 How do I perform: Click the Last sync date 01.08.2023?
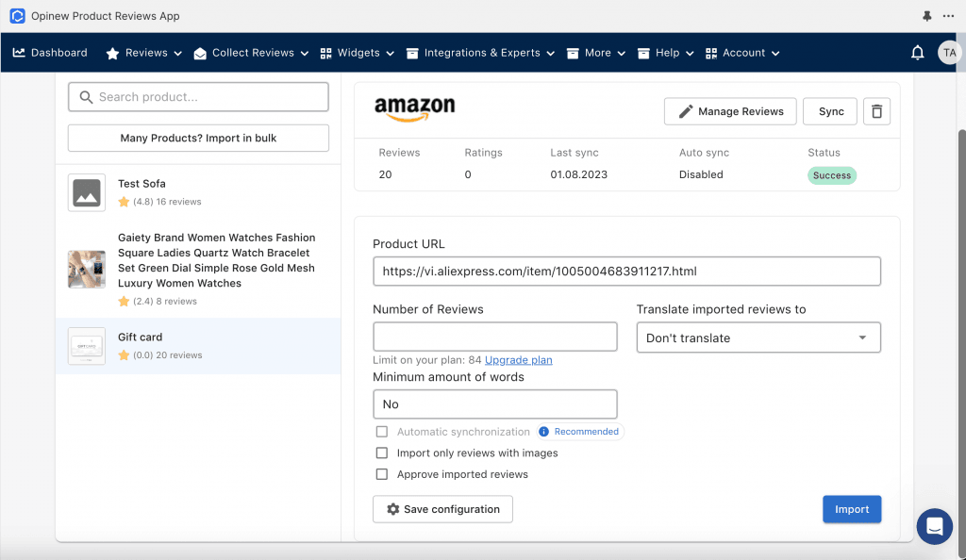point(578,174)
